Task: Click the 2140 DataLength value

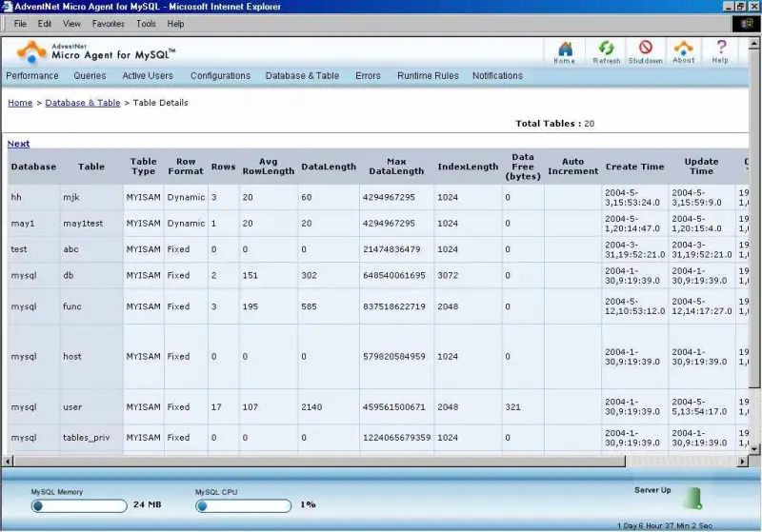Action: pyautogui.click(x=311, y=406)
